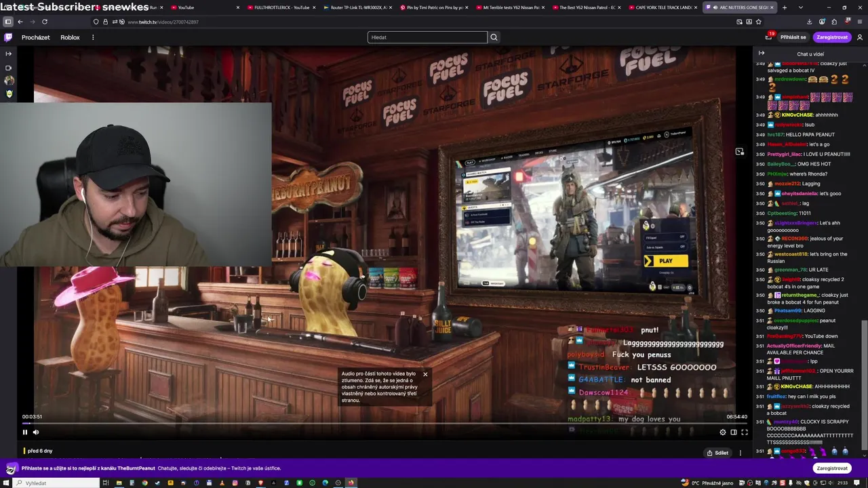Open the video player settings gear

tap(722, 432)
